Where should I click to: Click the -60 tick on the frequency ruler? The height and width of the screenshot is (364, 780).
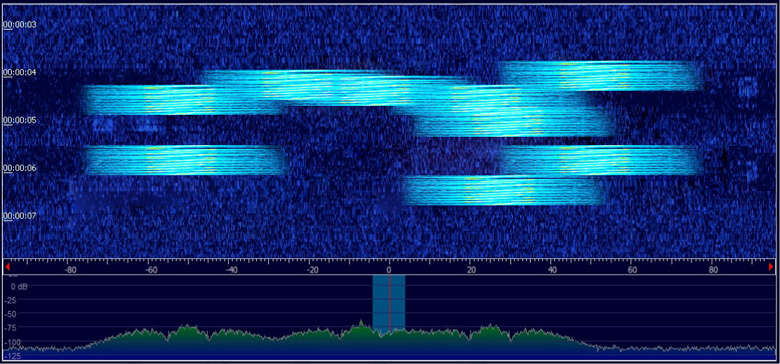(x=151, y=269)
